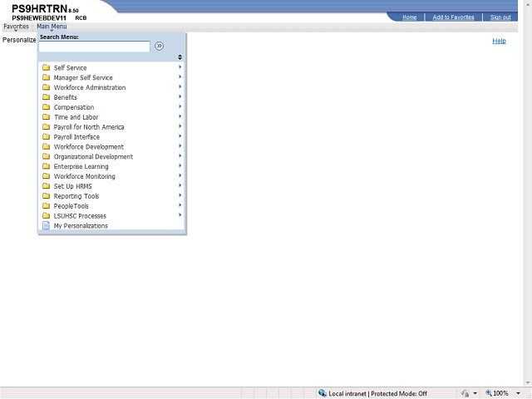Select Payroll for North America menu item
Image resolution: width=532 pixels, height=399 pixels.
[89, 127]
